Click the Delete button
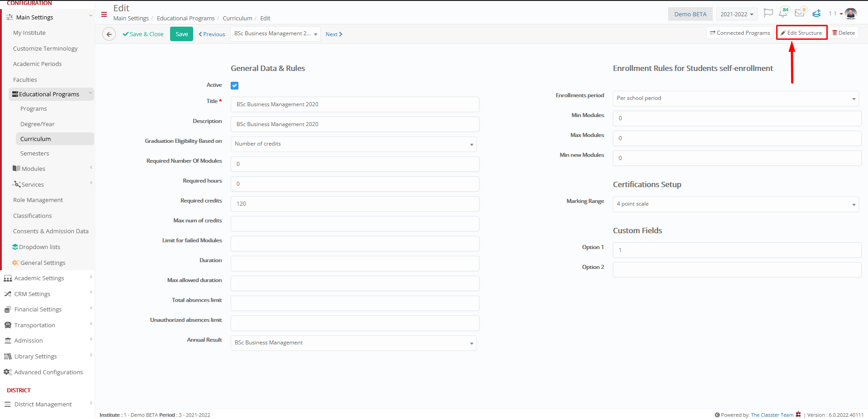Viewport: 868px width, 419px height. (x=844, y=33)
